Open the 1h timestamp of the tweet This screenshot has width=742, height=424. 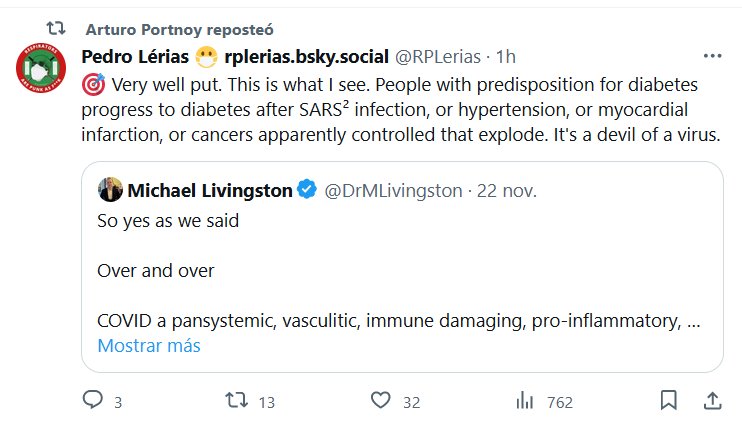[506, 56]
